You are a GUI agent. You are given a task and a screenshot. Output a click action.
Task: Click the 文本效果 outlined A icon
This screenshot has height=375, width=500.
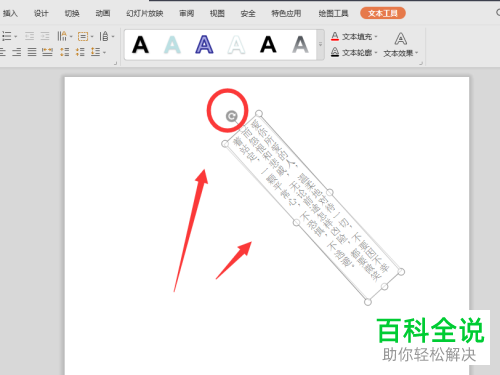(400, 39)
